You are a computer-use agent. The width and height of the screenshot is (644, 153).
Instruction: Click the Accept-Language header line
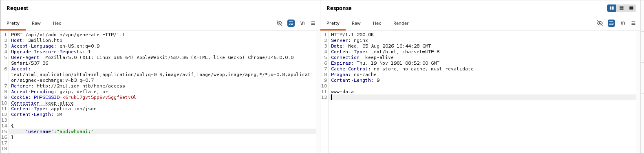(x=55, y=46)
